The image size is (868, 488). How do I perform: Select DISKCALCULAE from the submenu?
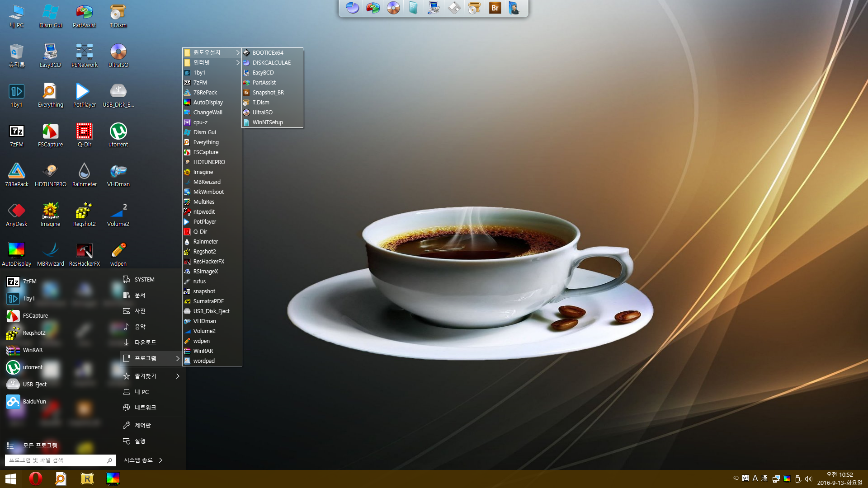click(272, 63)
